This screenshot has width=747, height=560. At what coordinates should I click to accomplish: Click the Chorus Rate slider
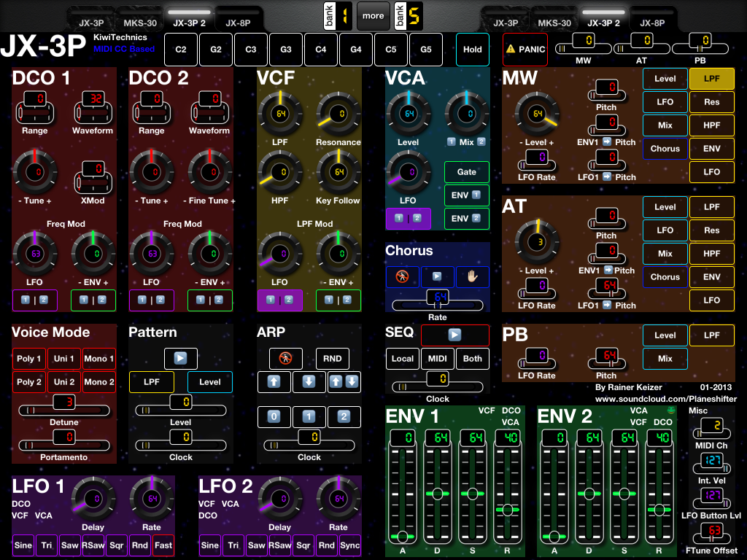coord(438,301)
